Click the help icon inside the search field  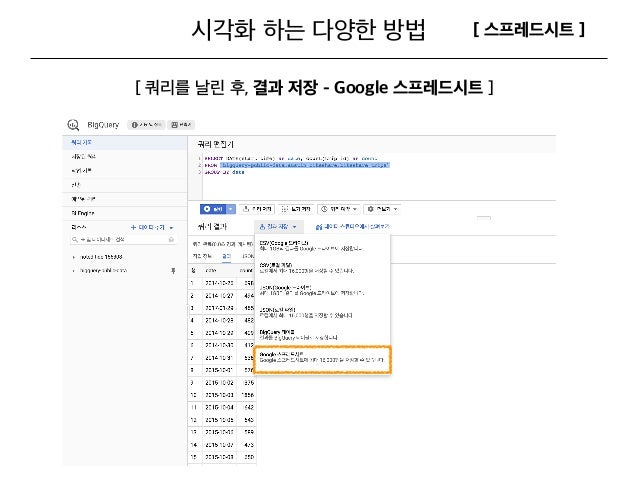coord(171,240)
